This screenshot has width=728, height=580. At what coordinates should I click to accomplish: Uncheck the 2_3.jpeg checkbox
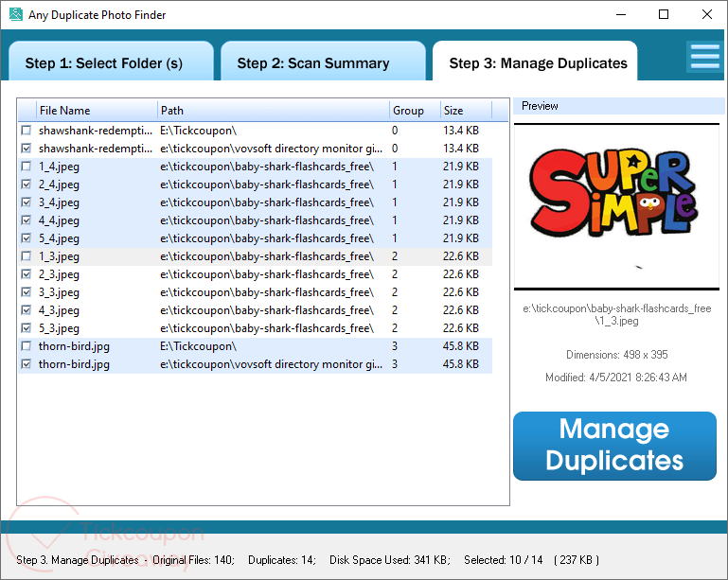(27, 274)
